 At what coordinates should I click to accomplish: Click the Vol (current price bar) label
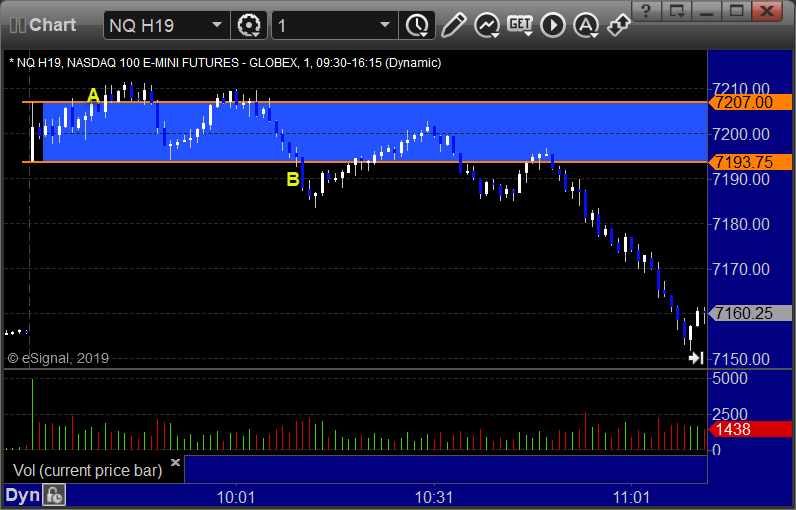pyautogui.click(x=87, y=470)
